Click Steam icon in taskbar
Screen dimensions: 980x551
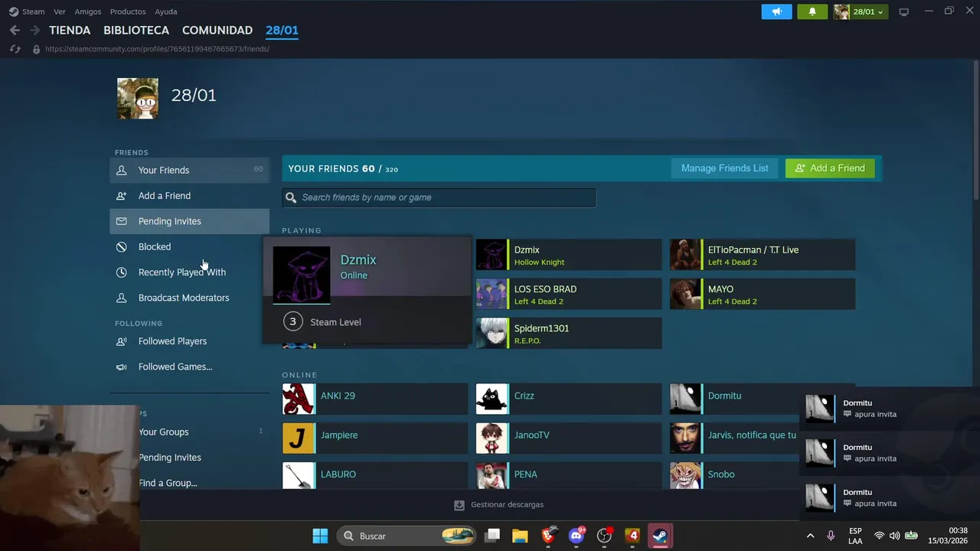(x=660, y=536)
